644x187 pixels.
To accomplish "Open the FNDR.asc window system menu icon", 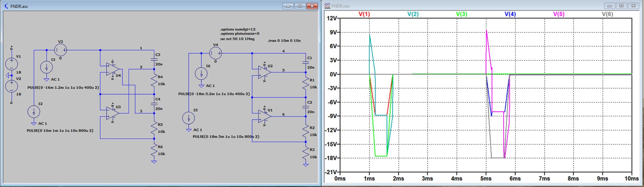I will click(x=6, y=6).
